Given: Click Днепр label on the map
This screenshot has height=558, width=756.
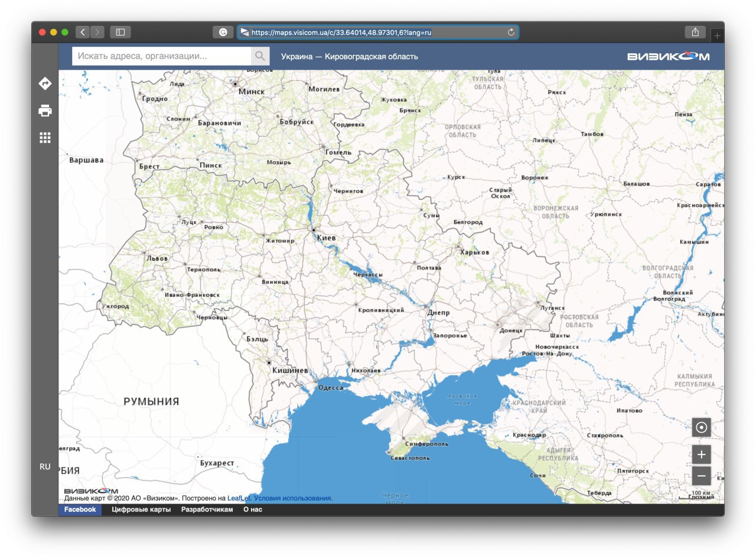Looking at the screenshot, I should pos(439,313).
